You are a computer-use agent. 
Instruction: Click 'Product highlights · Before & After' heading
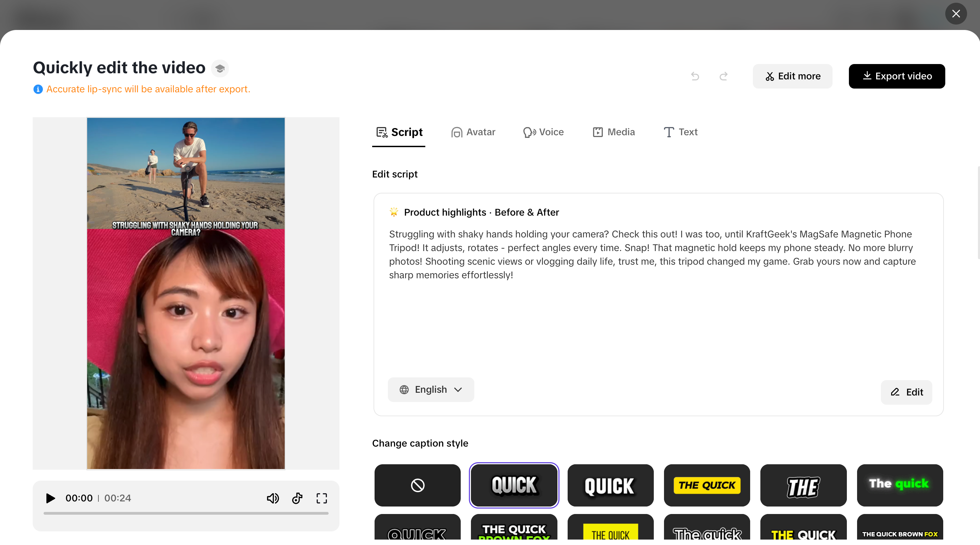point(481,212)
